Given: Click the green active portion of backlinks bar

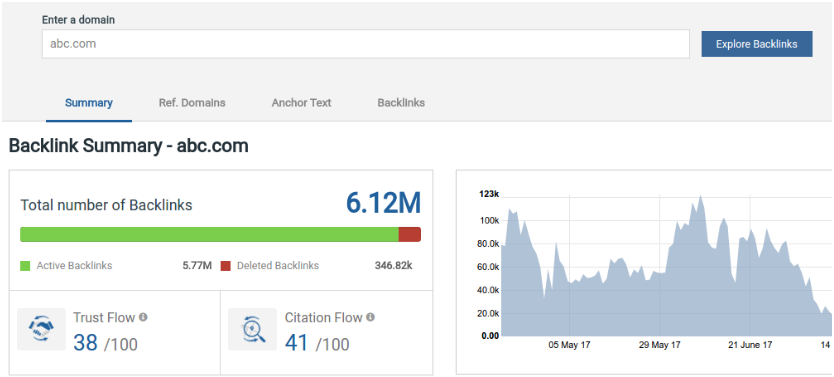Looking at the screenshot, I should (x=210, y=234).
